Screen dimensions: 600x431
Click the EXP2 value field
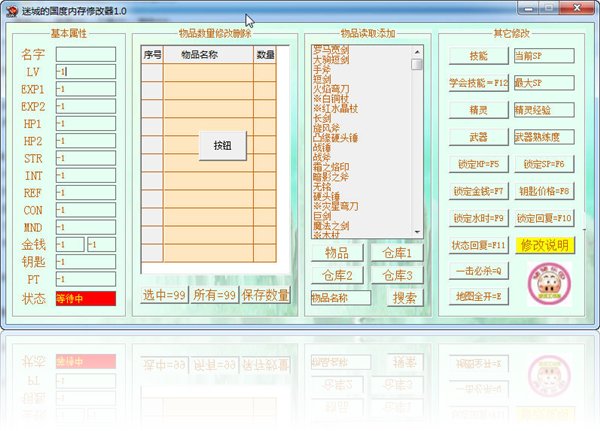click(x=86, y=106)
